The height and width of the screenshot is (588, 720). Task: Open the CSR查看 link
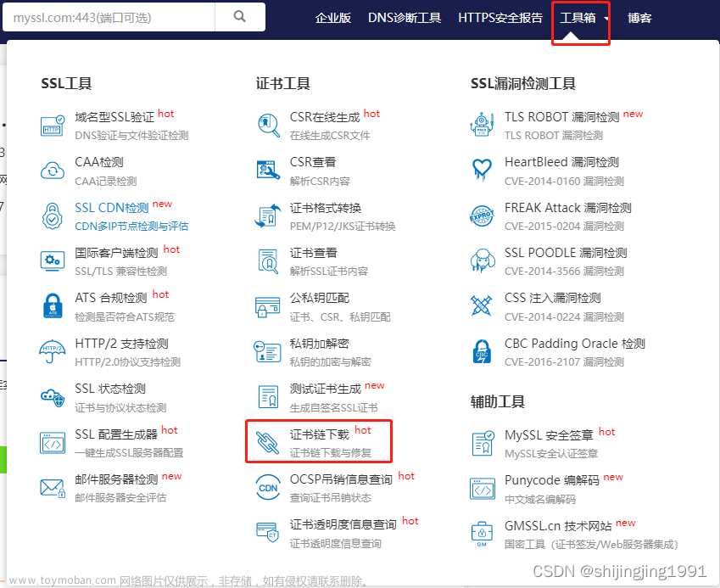(313, 162)
